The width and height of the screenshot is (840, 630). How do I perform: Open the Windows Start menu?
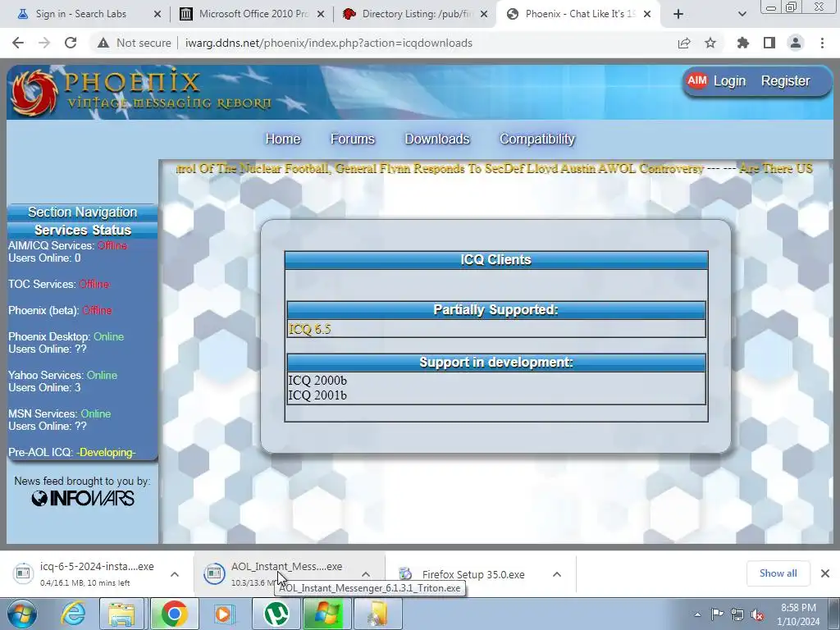[x=21, y=614]
